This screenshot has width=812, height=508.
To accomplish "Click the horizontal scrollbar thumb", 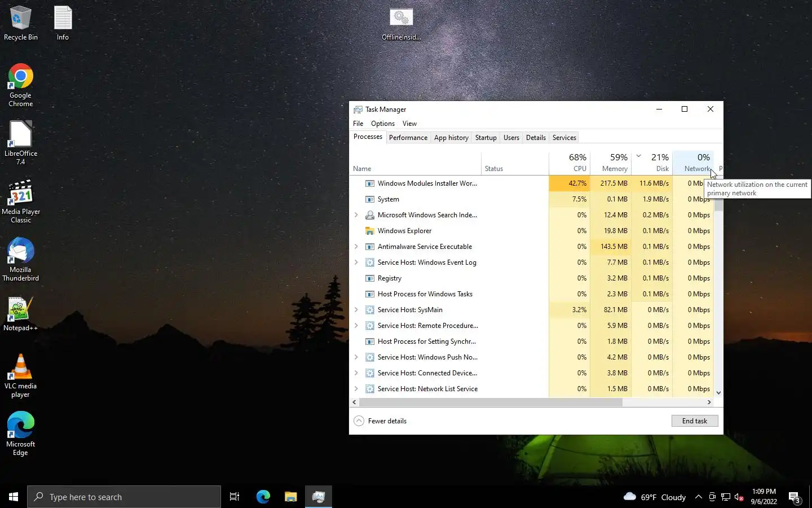I will [491, 402].
